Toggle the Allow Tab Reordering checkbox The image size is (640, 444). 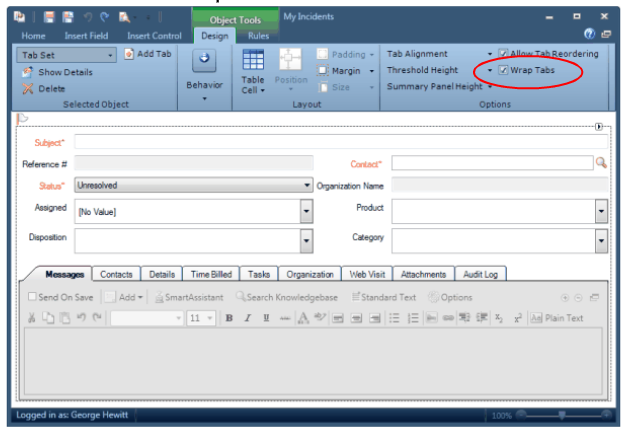coord(504,54)
